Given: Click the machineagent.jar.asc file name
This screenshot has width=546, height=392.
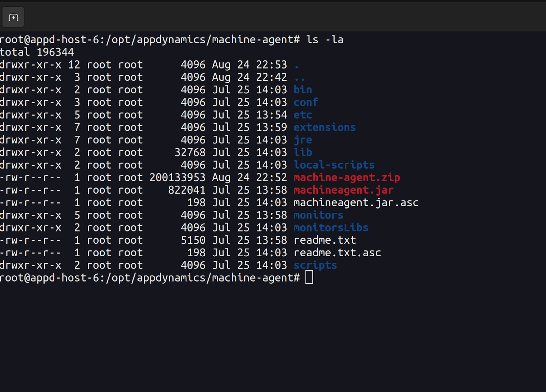Looking at the screenshot, I should click(356, 203).
